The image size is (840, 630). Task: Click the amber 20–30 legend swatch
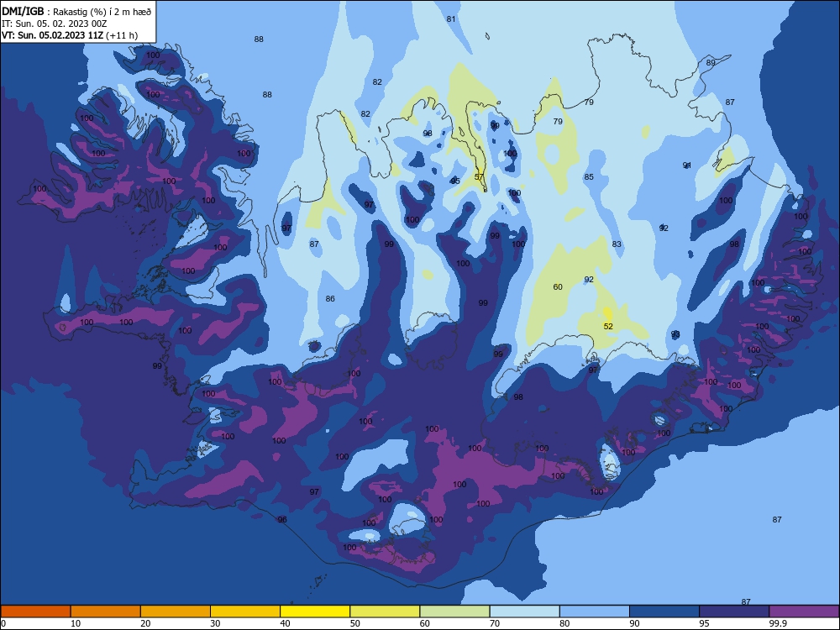click(x=176, y=612)
